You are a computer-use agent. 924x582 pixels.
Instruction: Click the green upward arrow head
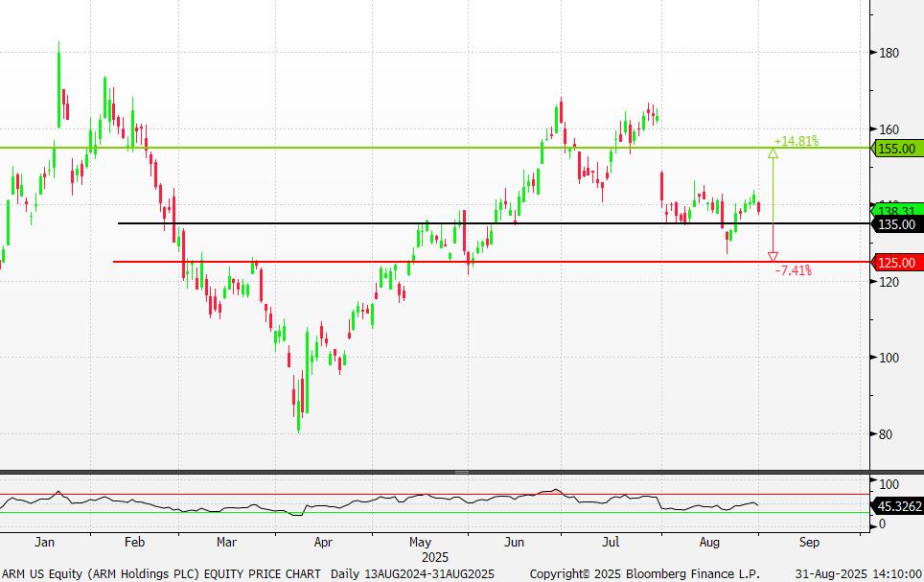point(773,153)
